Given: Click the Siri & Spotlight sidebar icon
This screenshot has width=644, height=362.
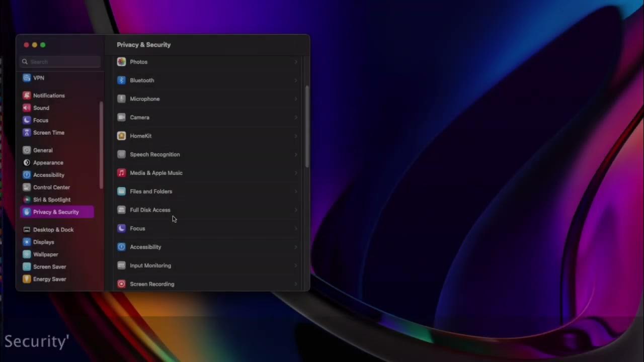Looking at the screenshot, I should tap(27, 200).
